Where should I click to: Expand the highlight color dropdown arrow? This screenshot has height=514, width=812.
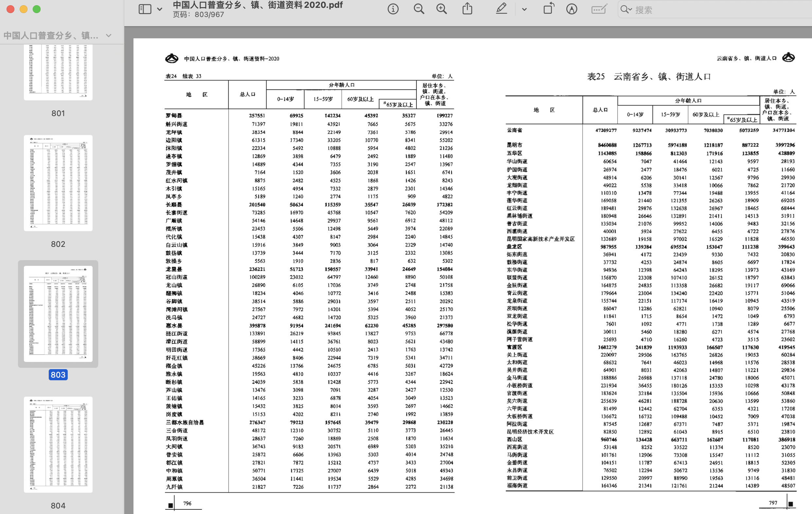tap(524, 9)
